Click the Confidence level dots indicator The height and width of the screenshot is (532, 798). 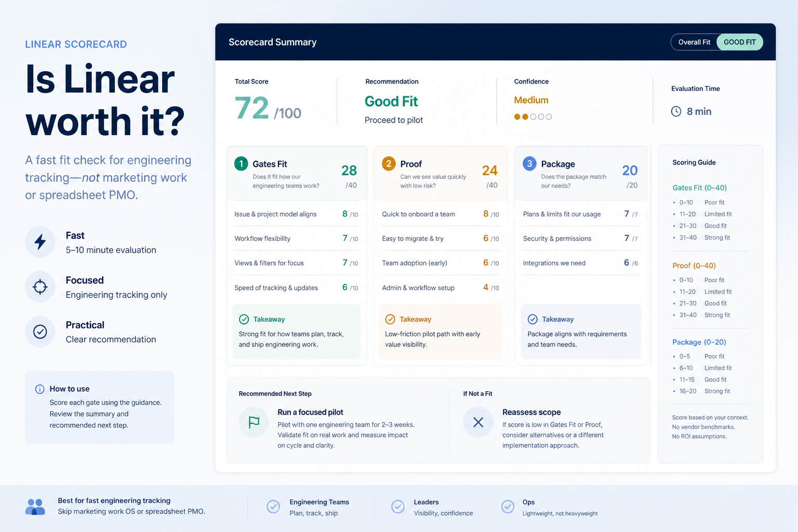pyautogui.click(x=533, y=117)
